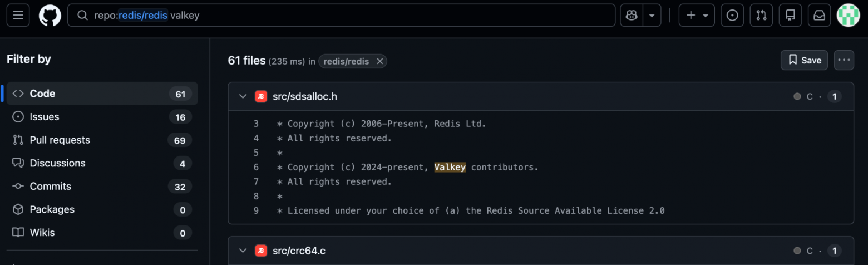Open the src/sdsalloc.h file link
This screenshot has height=265, width=868.
point(304,96)
